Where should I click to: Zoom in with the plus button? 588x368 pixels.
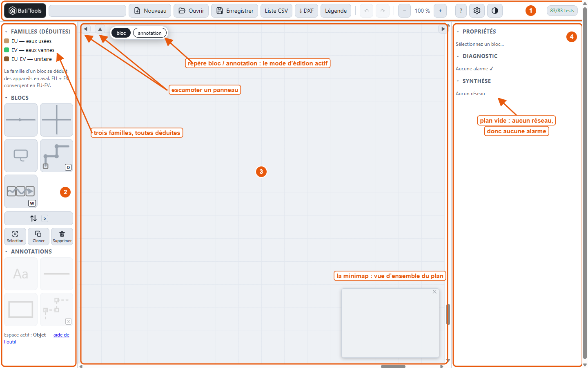(440, 11)
